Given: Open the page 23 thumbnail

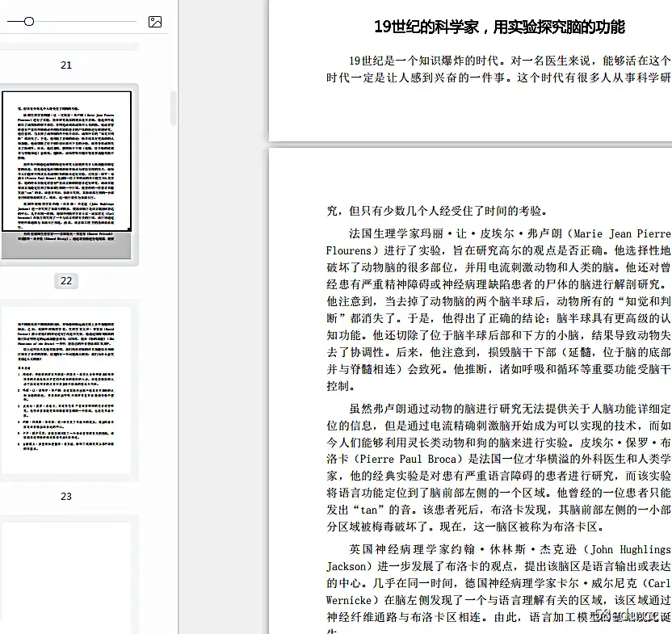Looking at the screenshot, I should tap(66, 390).
